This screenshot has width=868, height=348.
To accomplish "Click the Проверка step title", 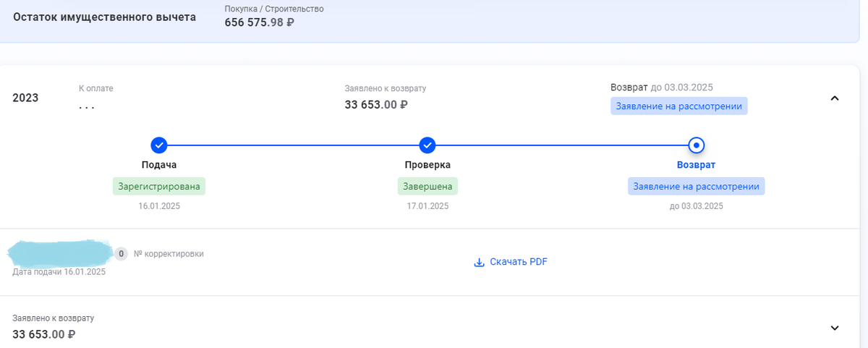I will [427, 165].
